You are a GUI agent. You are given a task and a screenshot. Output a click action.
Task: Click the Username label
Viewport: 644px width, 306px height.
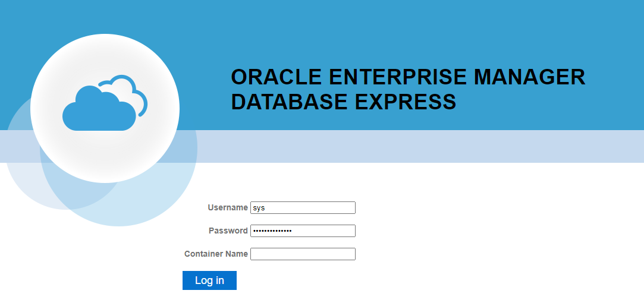(x=227, y=207)
